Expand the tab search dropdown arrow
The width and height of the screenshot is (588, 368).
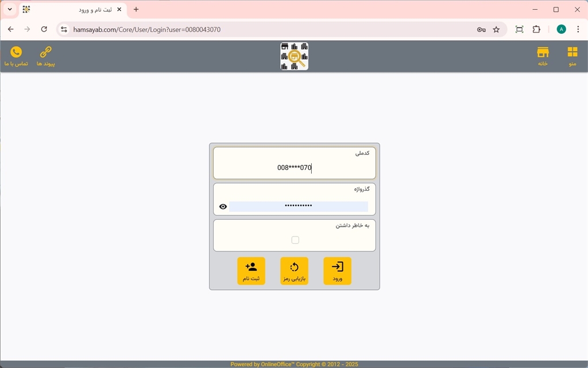coord(10,9)
